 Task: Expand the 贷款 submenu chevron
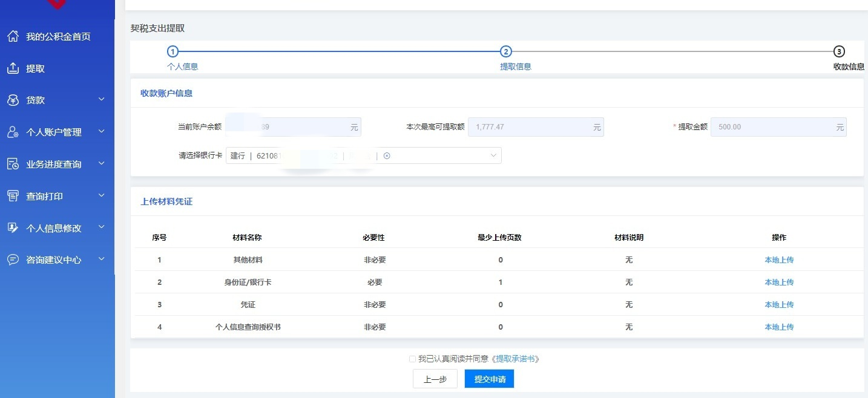(x=101, y=100)
